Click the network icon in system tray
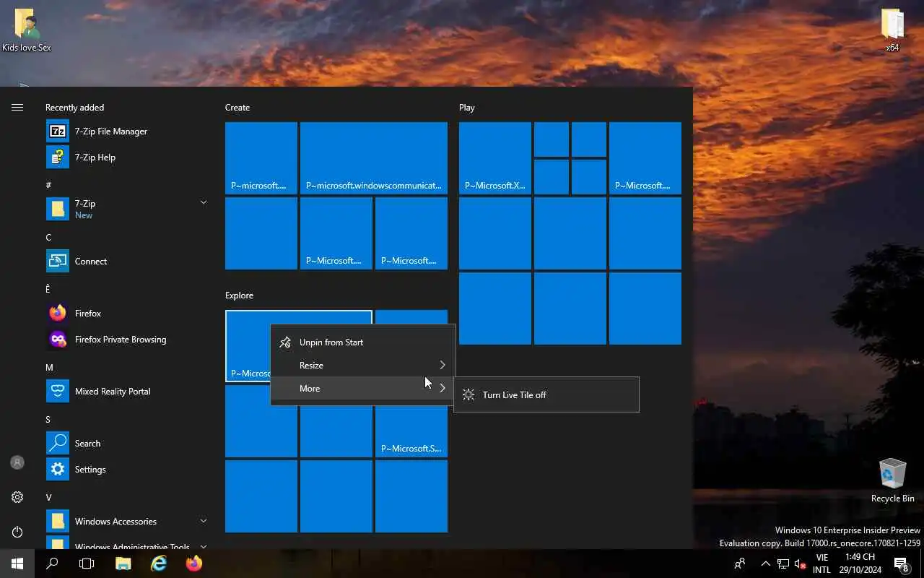Viewport: 924px width, 578px height. (x=783, y=564)
